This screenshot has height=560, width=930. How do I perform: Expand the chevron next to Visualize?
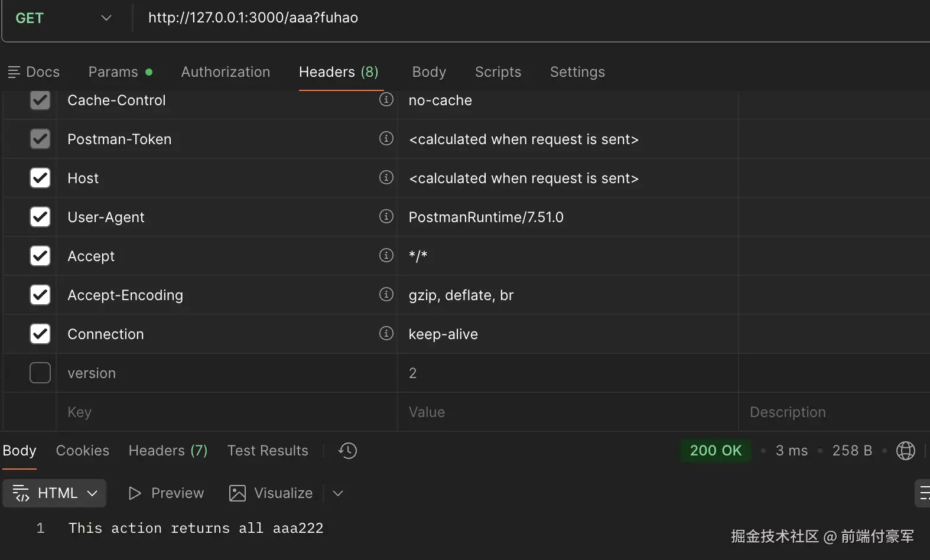coord(338,493)
